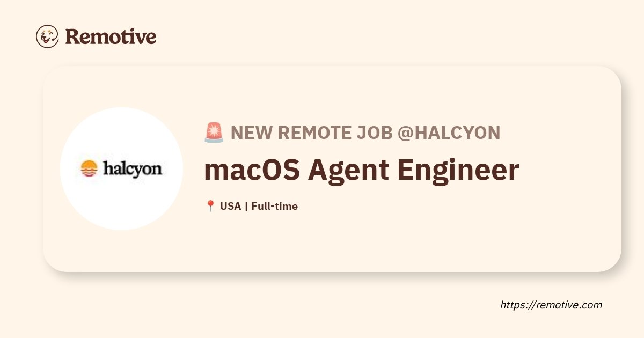Image resolution: width=644 pixels, height=338 pixels.
Task: Click the @HALCYON company mention
Action: pyautogui.click(x=449, y=133)
